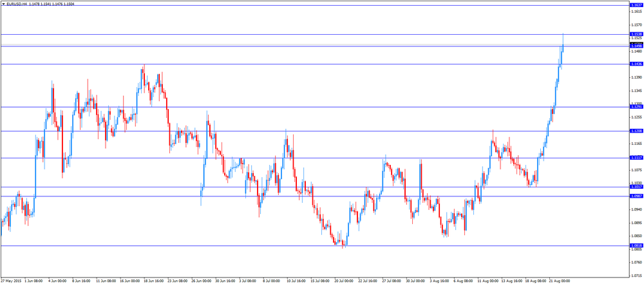Click the 27 May 2015 date label
644x284 pixels.
11,281
